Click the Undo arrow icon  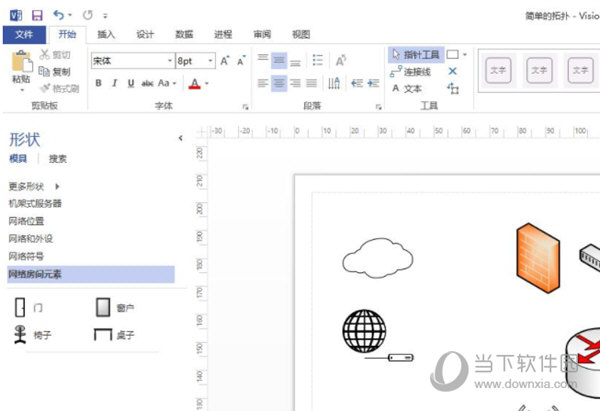point(59,15)
